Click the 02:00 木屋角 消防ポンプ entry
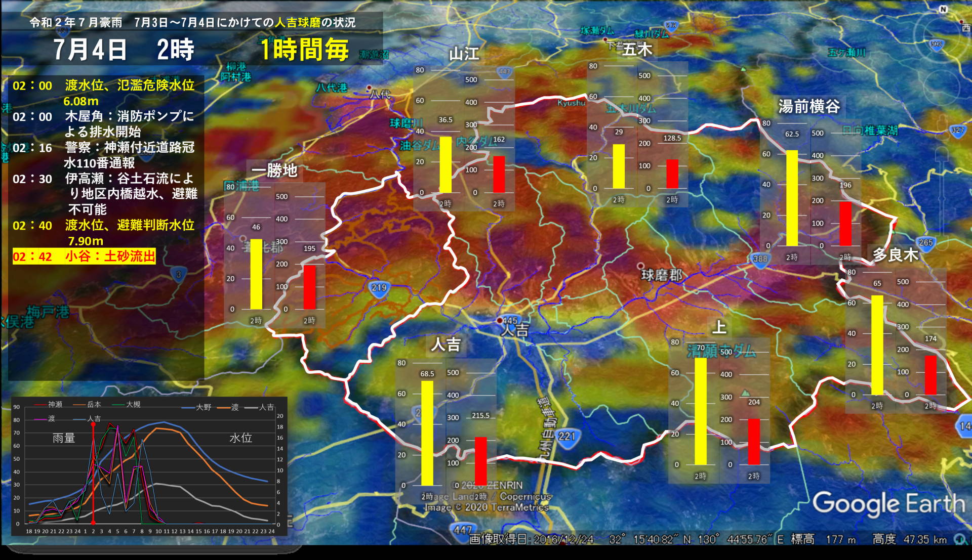 pos(103,123)
